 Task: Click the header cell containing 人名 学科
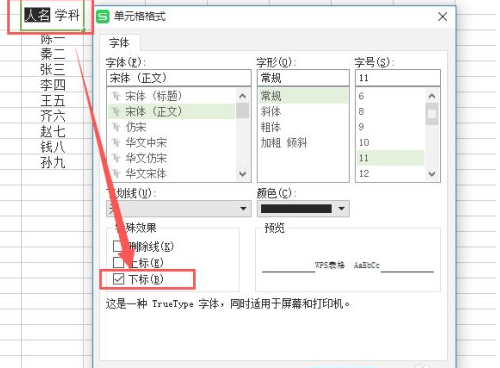(52, 16)
